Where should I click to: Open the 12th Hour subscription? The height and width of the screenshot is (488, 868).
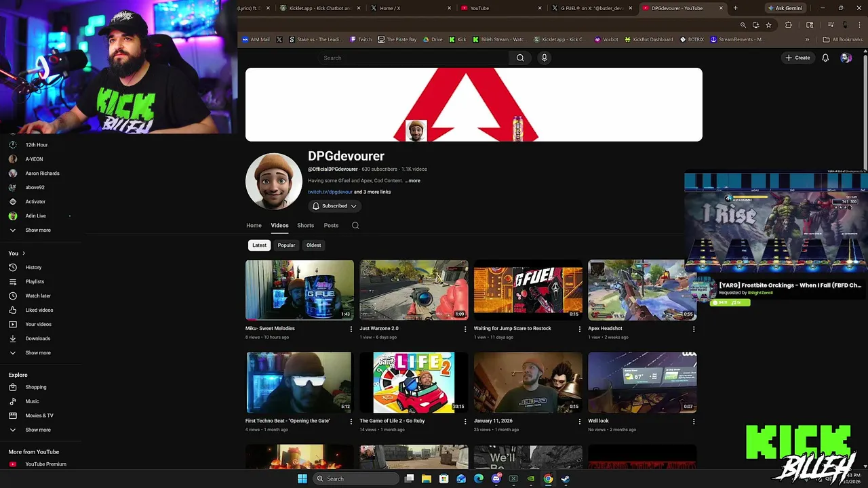click(x=37, y=145)
